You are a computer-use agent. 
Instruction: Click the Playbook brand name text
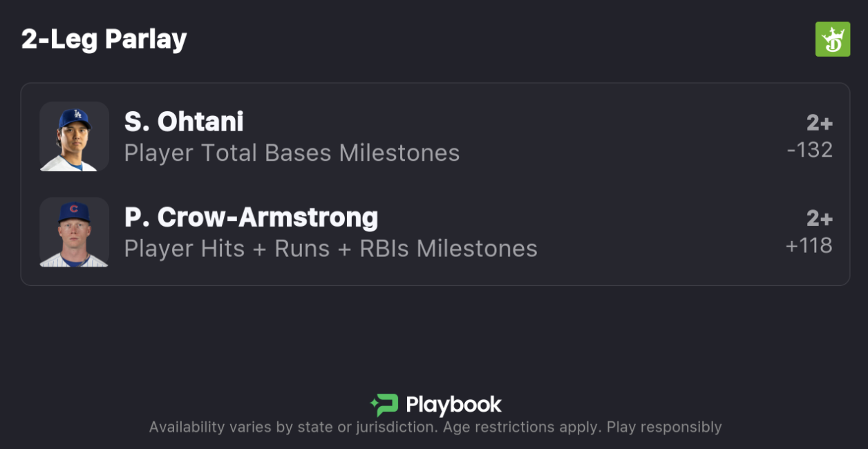453,405
